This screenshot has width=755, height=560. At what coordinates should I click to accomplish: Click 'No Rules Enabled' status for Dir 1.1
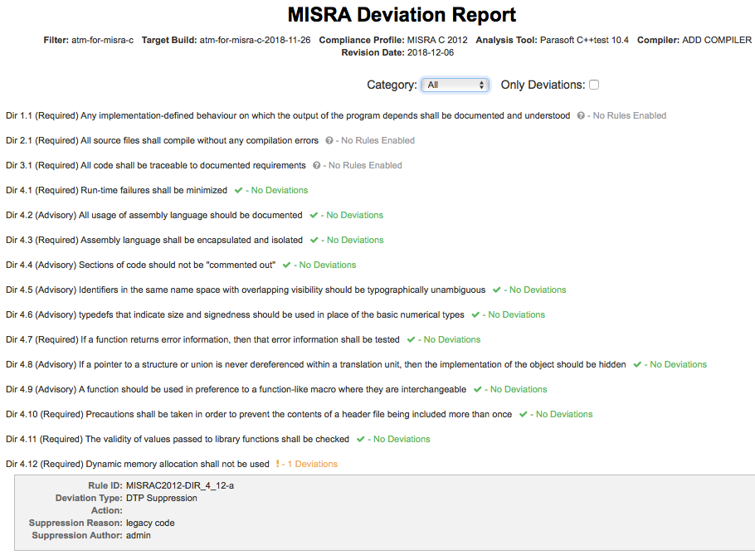coord(630,115)
